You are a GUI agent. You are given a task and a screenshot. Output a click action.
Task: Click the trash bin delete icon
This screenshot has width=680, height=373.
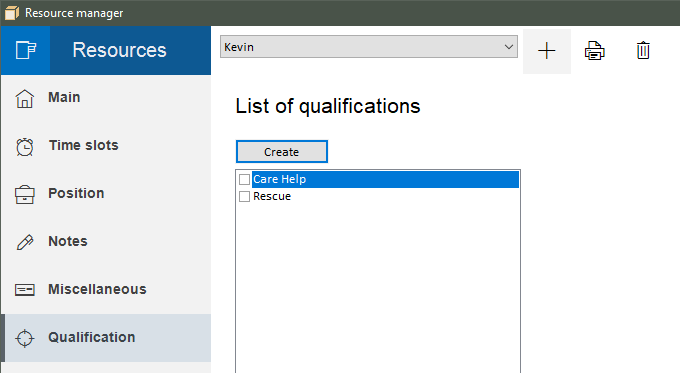point(643,50)
